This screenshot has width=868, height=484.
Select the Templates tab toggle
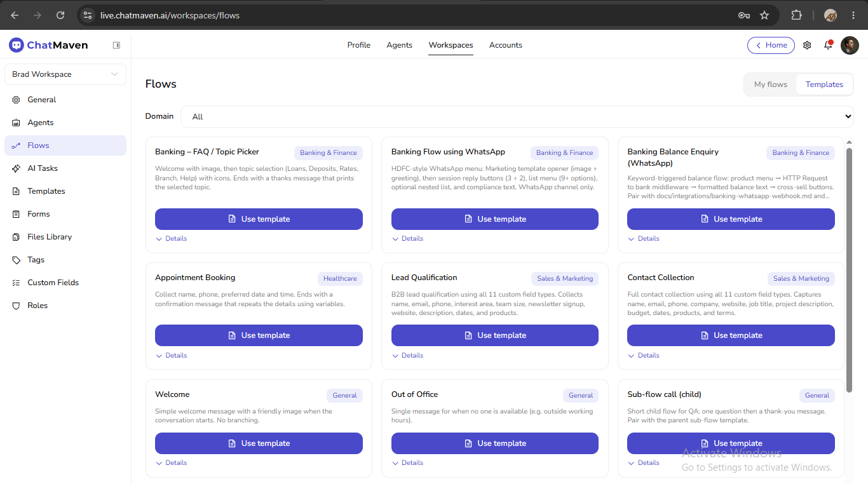click(x=824, y=84)
